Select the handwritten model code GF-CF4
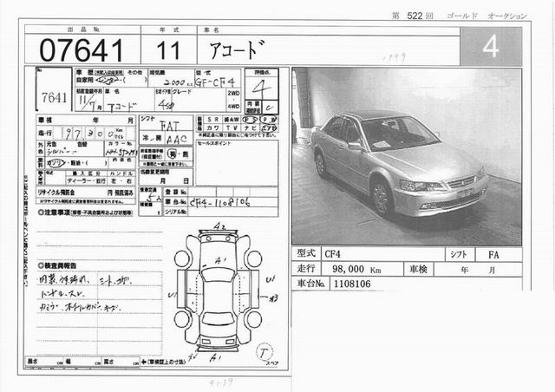Screen dimensions: 555x392 215,82
